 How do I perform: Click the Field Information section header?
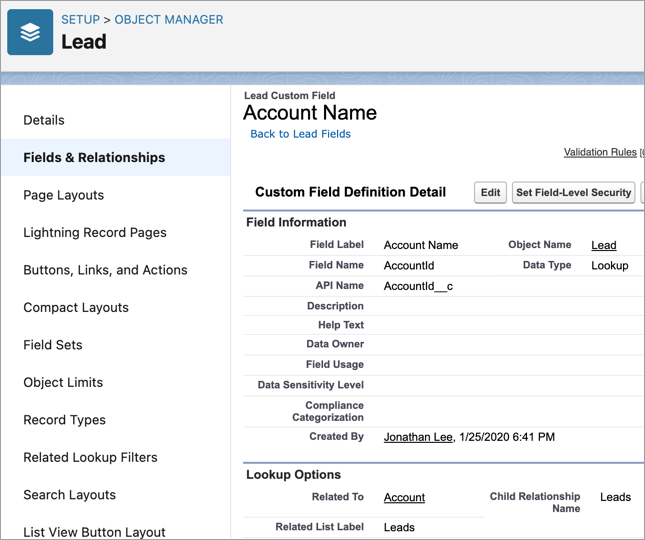point(296,222)
